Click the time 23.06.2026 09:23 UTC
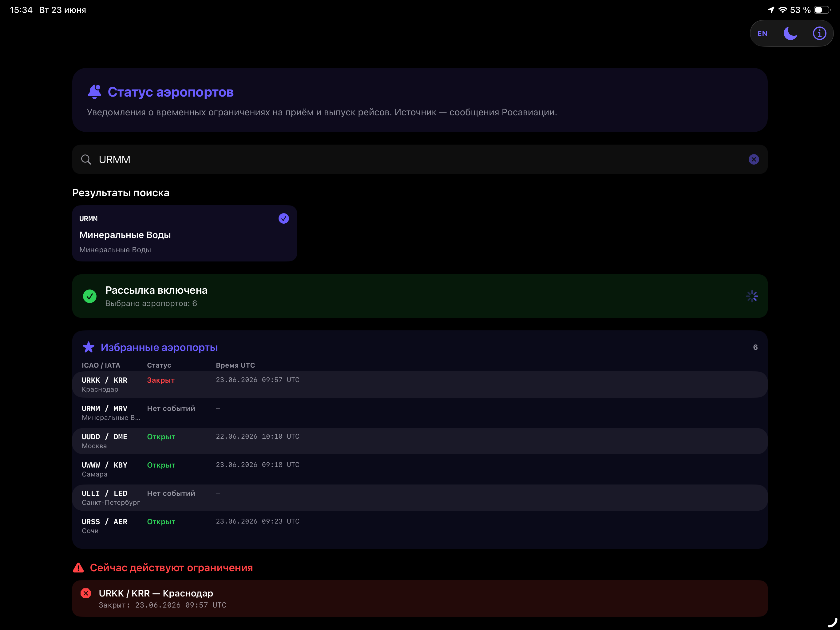The image size is (840, 630). tap(257, 521)
